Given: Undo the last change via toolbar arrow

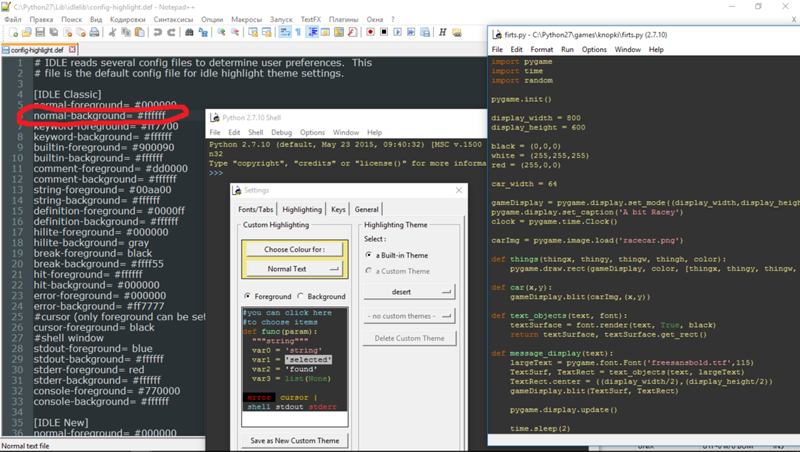Looking at the screenshot, I should point(158,32).
